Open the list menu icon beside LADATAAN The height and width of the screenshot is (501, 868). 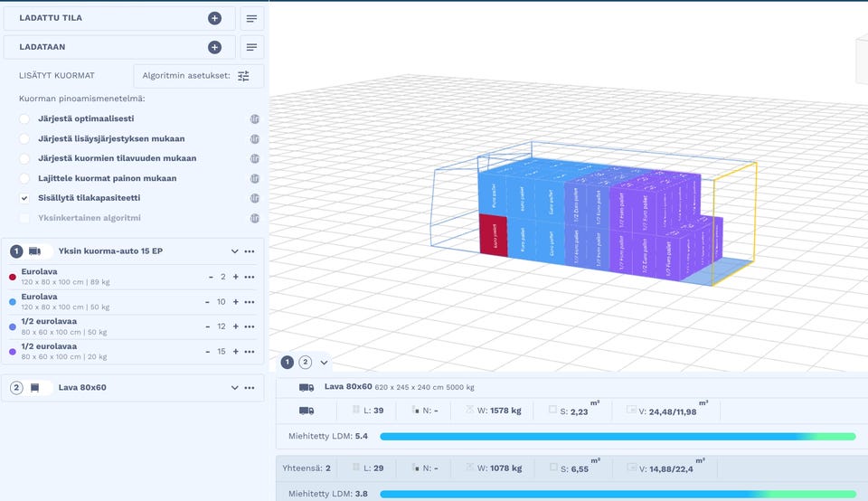point(251,47)
